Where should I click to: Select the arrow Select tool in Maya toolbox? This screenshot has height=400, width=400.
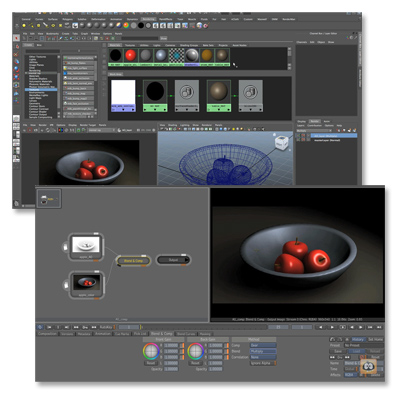pyautogui.click(x=16, y=38)
